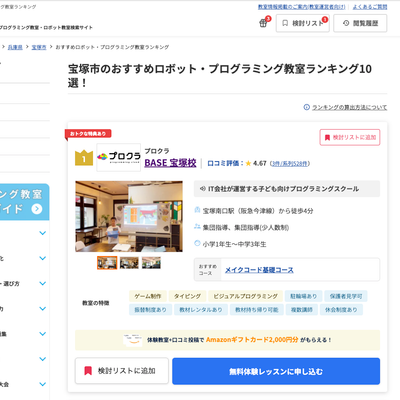Click the 駐輪場あり feature tag
The width and height of the screenshot is (400, 400).
304,296
